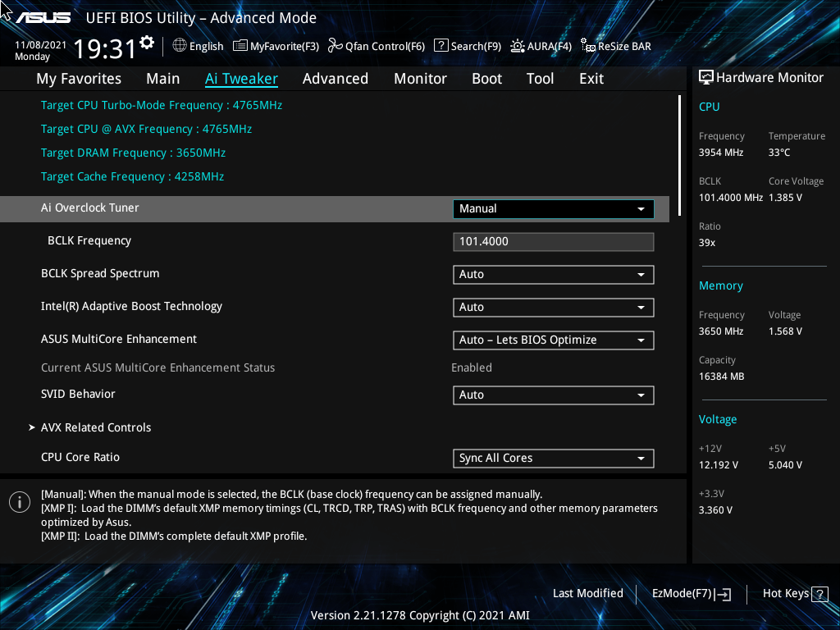Switch to My Favorites tab
This screenshot has height=630, width=840.
79,79
